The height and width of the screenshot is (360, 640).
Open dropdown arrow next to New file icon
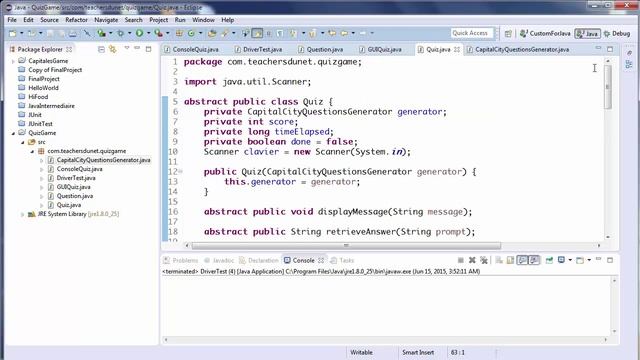(x=22, y=33)
